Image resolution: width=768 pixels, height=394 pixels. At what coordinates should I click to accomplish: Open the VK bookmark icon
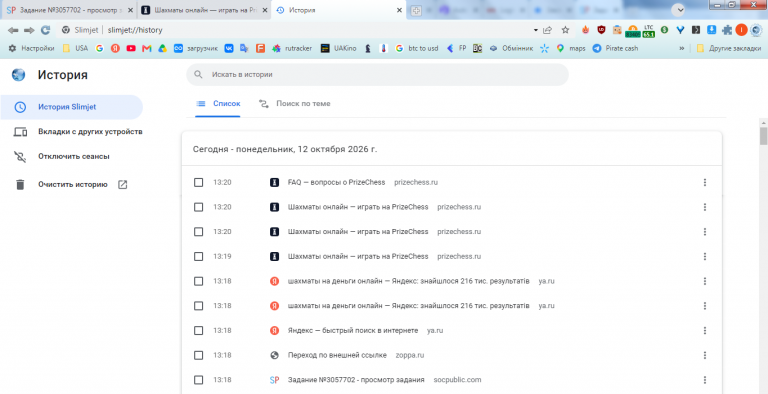click(x=229, y=49)
